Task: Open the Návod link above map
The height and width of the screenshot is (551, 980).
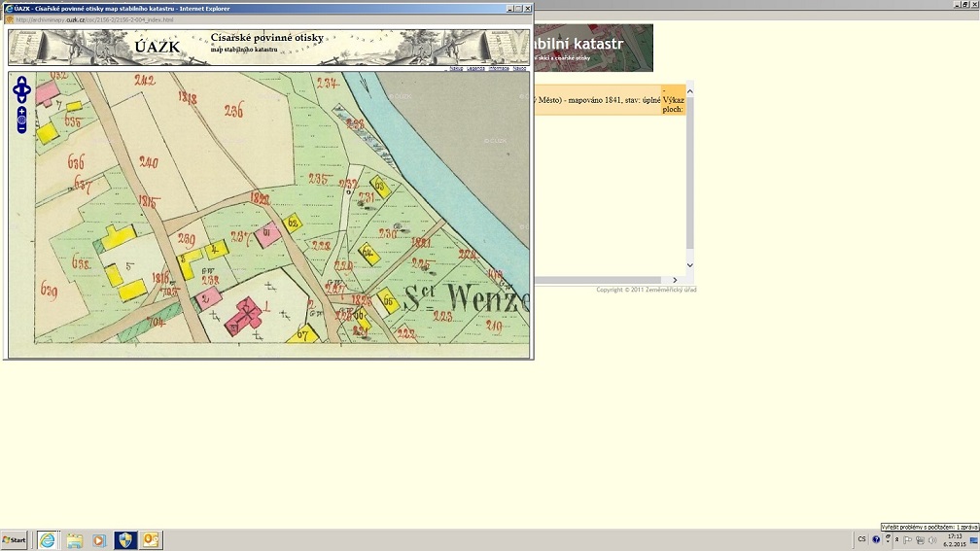Action: 519,68
